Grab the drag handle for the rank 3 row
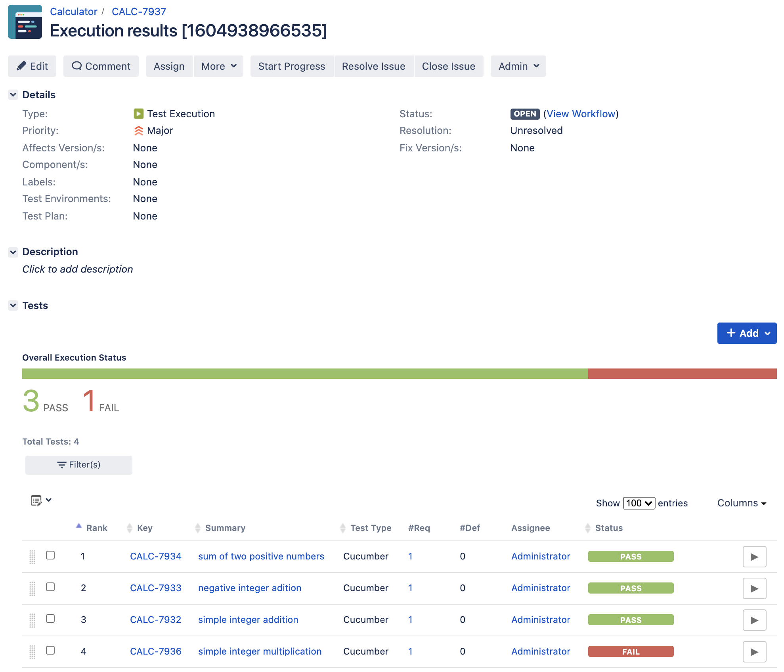Screen dimensions: 784x672 click(x=33, y=620)
